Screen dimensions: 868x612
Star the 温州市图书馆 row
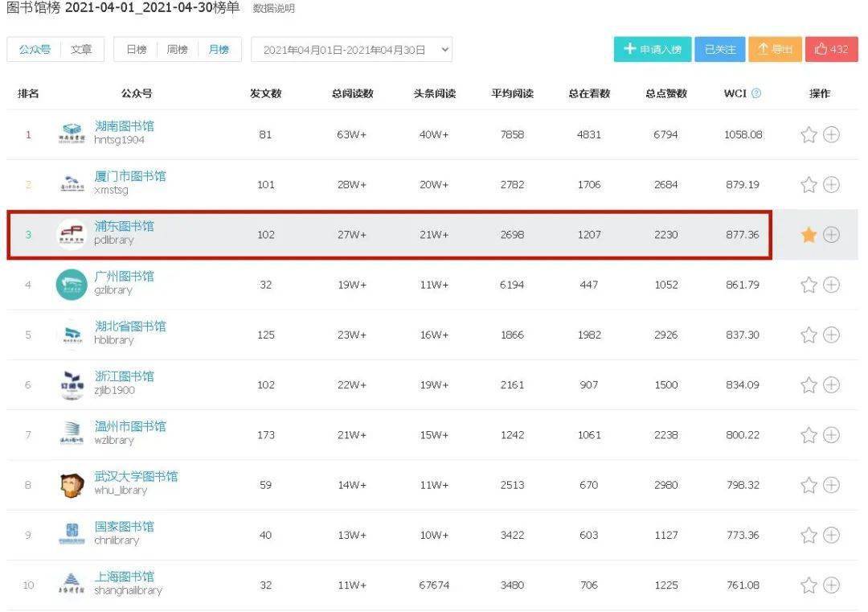click(x=809, y=435)
